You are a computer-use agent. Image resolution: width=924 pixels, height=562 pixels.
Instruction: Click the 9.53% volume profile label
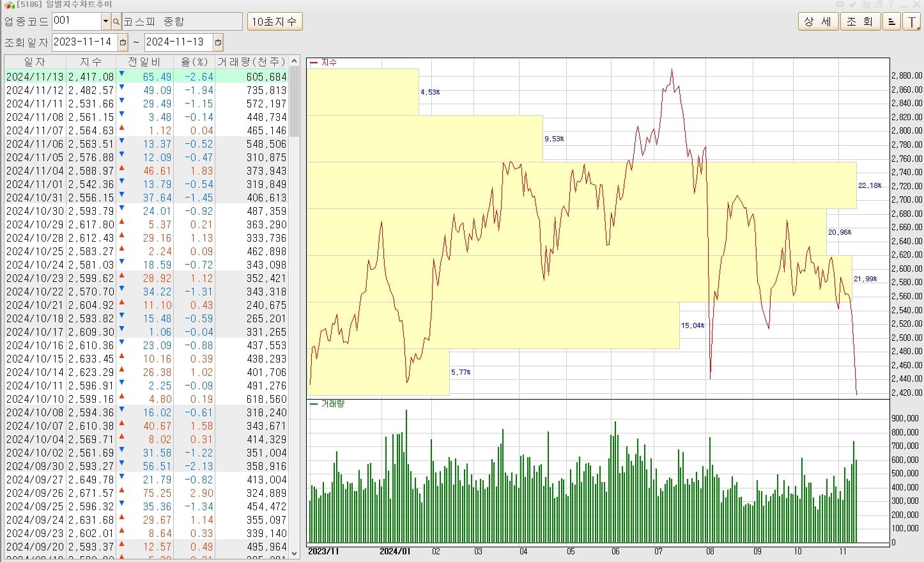pyautogui.click(x=554, y=139)
